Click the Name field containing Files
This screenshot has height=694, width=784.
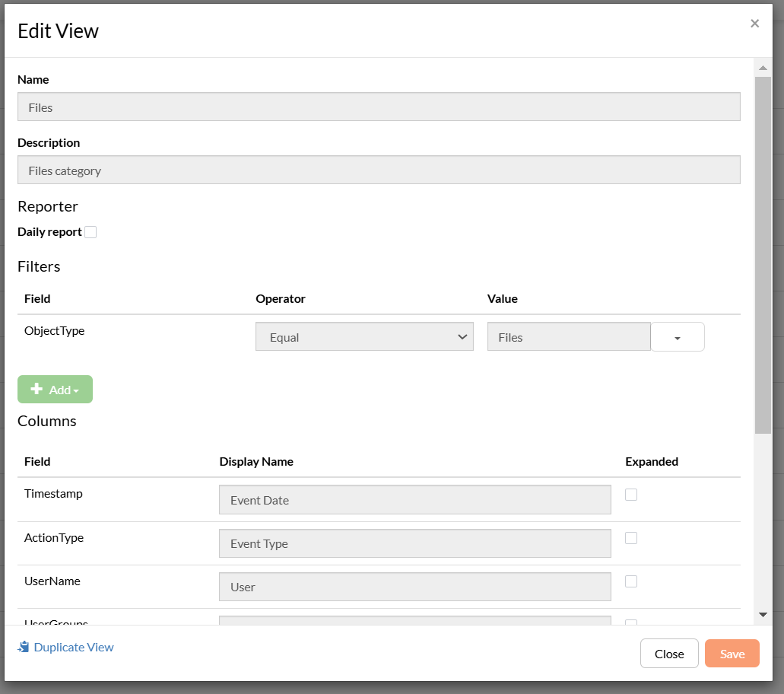[379, 107]
